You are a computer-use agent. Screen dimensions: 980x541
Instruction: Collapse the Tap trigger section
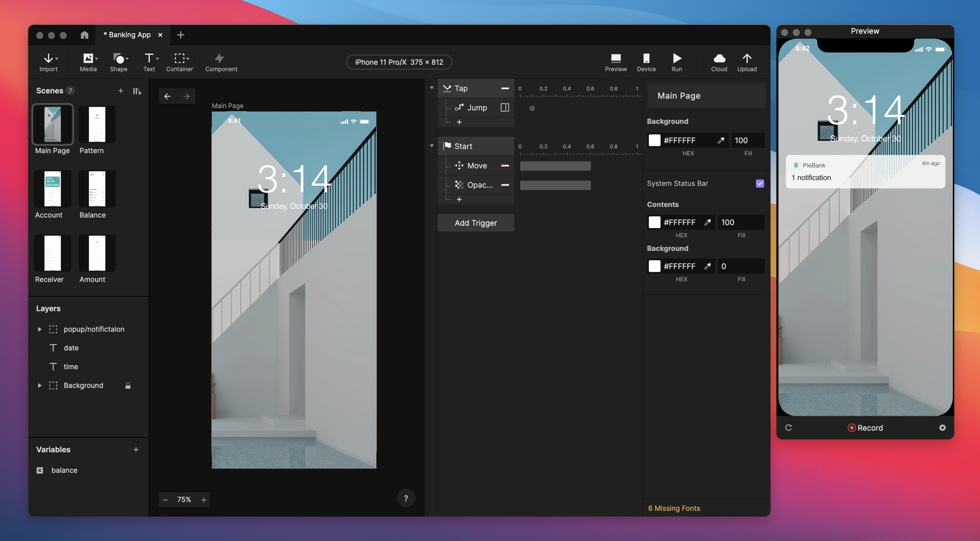(x=431, y=88)
